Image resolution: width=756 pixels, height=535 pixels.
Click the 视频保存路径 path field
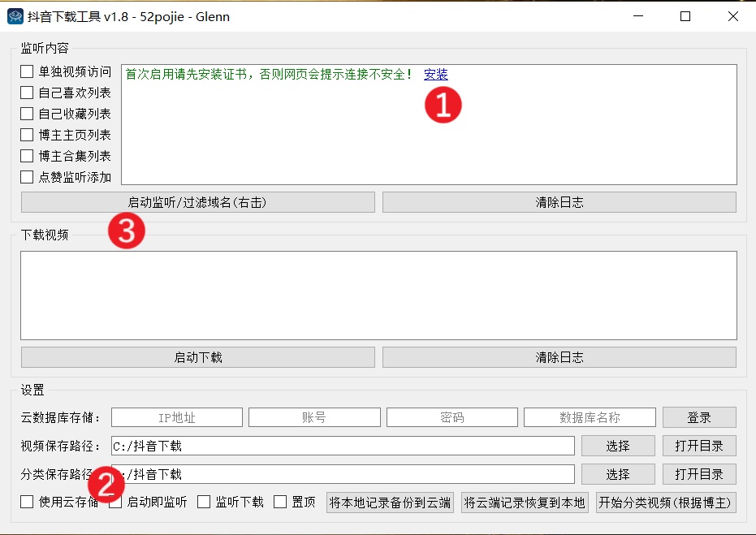pos(343,446)
